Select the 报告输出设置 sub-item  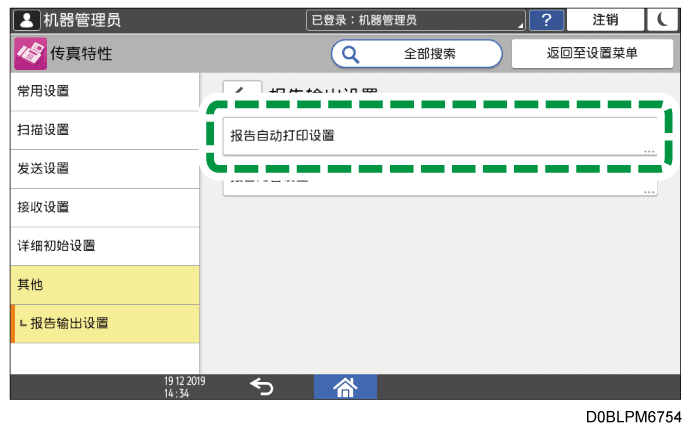(105, 323)
